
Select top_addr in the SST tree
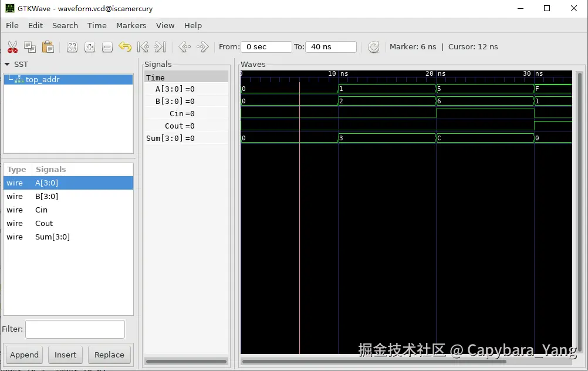[42, 79]
